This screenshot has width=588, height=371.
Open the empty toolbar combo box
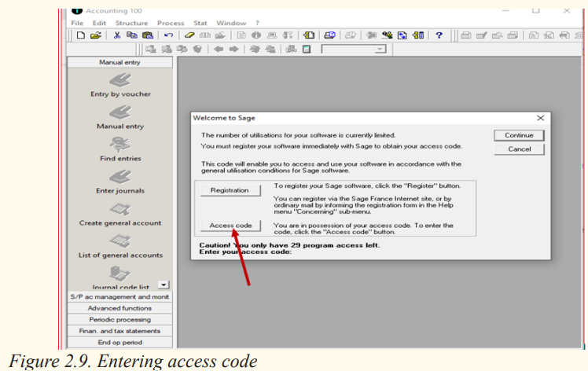coord(354,50)
